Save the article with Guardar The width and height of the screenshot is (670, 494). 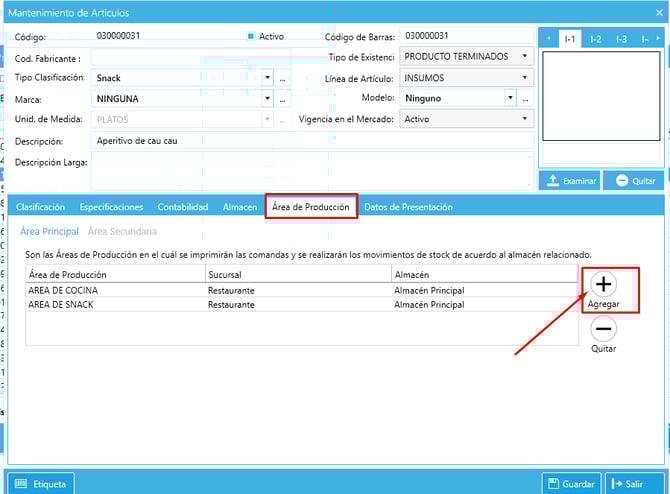pyautogui.click(x=570, y=483)
